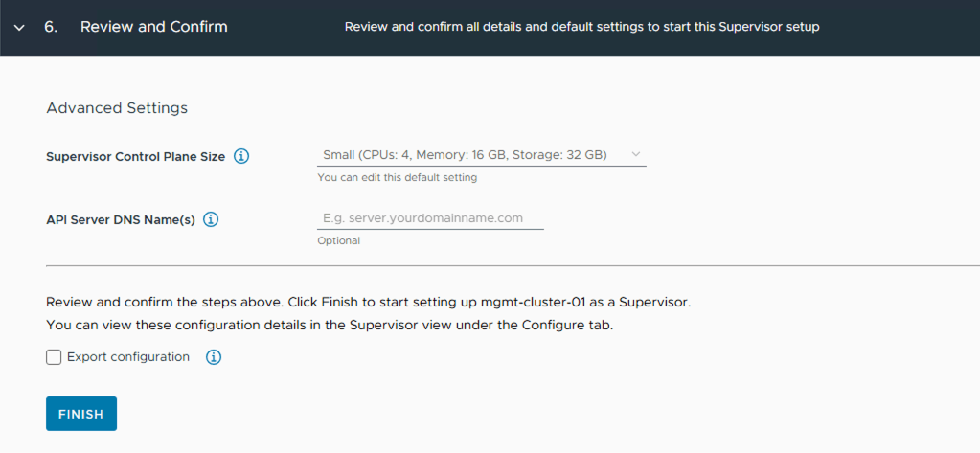The width and height of the screenshot is (980, 453).
Task: Open info icon next to Export configuration
Action: [x=214, y=357]
